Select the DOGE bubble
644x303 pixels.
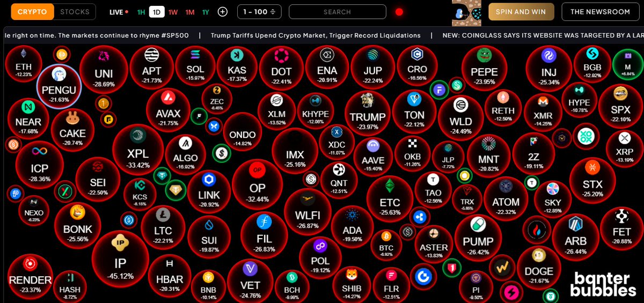[539, 269]
